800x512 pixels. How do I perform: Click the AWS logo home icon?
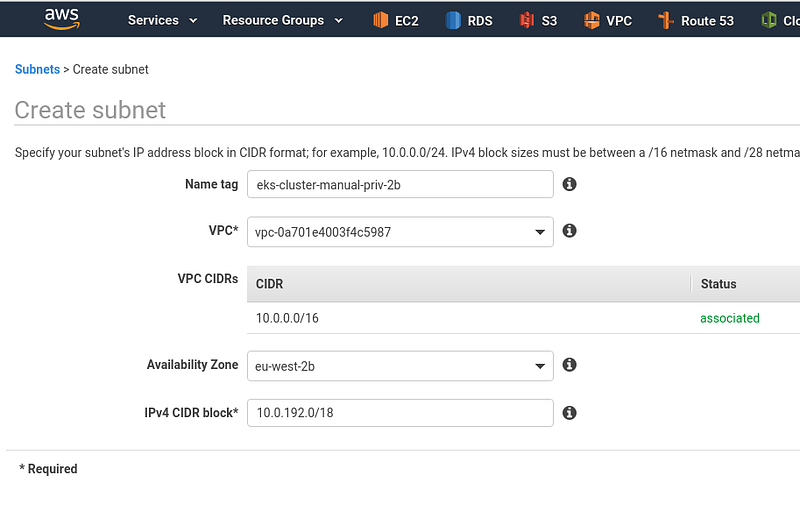(x=62, y=19)
